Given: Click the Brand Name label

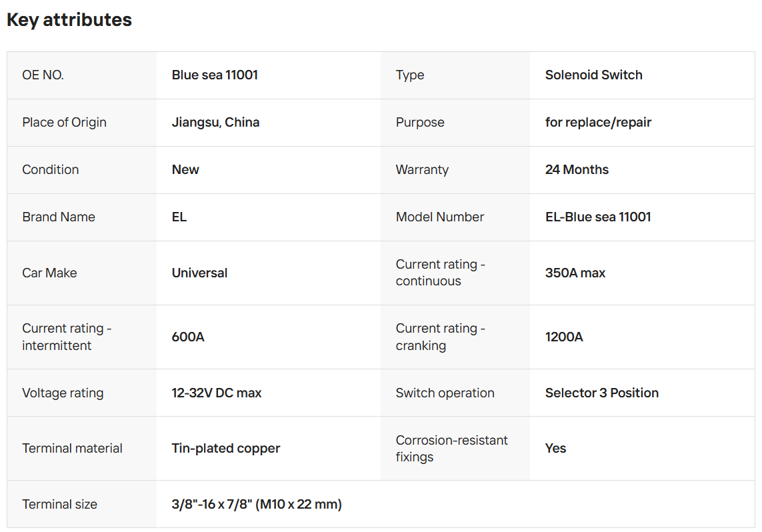Looking at the screenshot, I should pos(59,217).
